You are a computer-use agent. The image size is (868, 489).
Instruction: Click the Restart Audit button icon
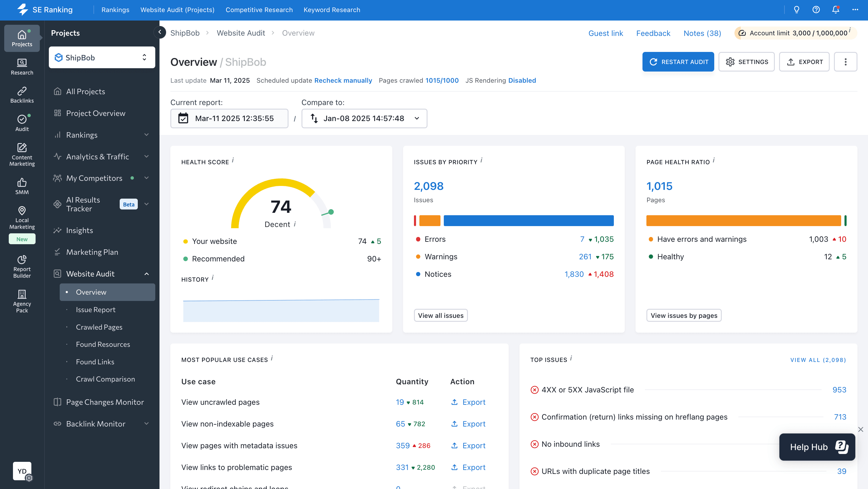point(653,62)
